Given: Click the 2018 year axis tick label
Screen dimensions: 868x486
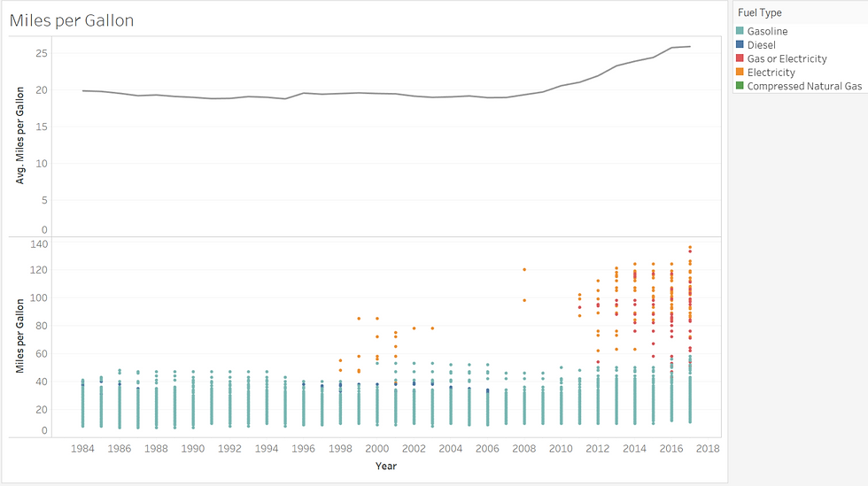Looking at the screenshot, I should click(x=708, y=448).
